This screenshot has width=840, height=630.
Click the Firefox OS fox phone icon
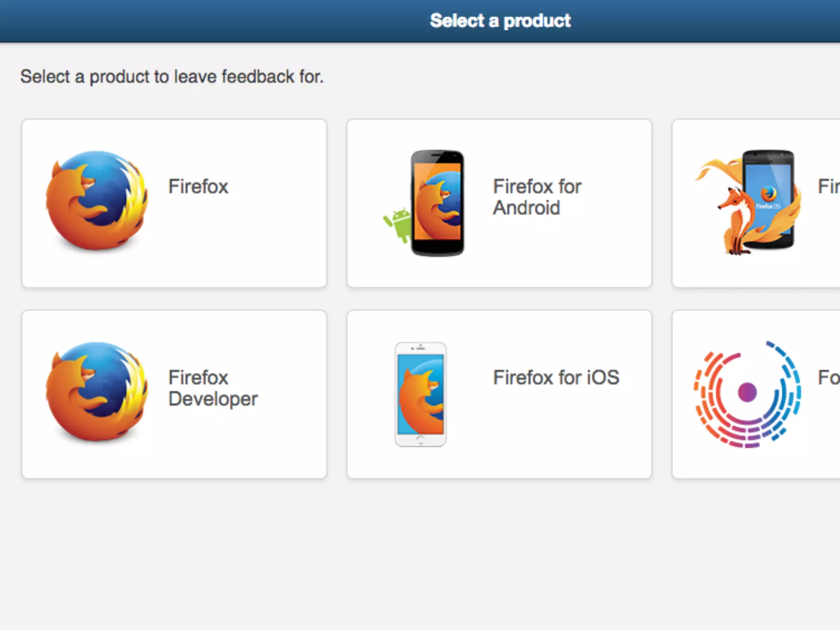point(747,202)
